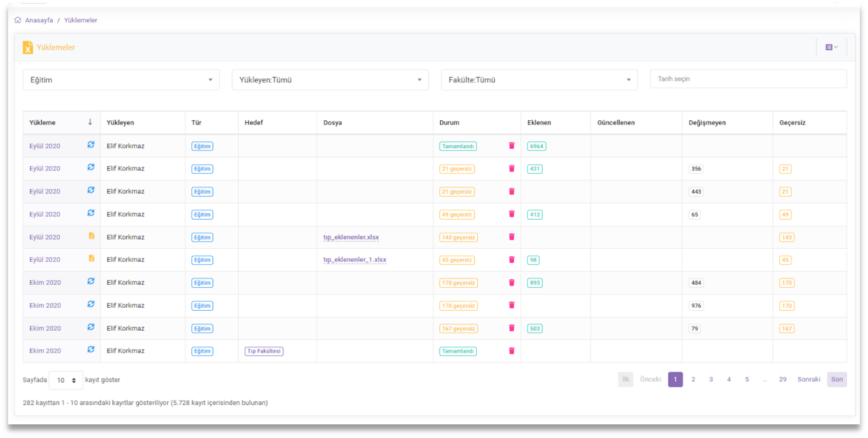Expand Fakülte:Tümü filter dropdown
The image size is (868, 438).
tap(539, 80)
